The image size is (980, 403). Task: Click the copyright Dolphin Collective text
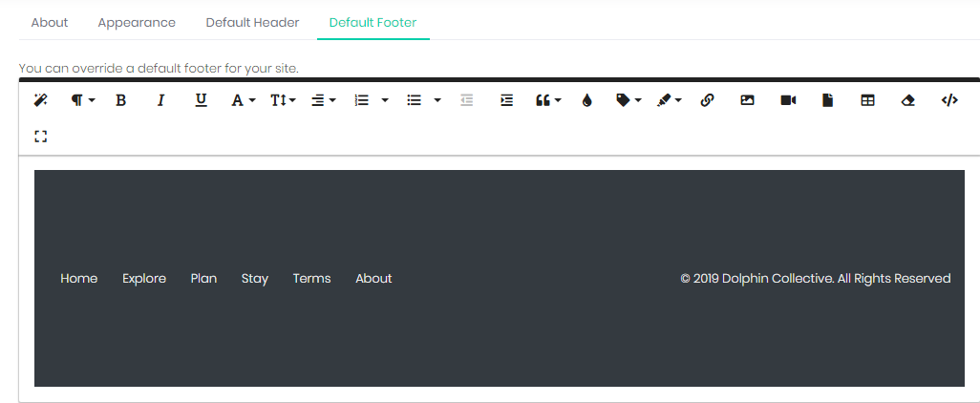(x=816, y=278)
